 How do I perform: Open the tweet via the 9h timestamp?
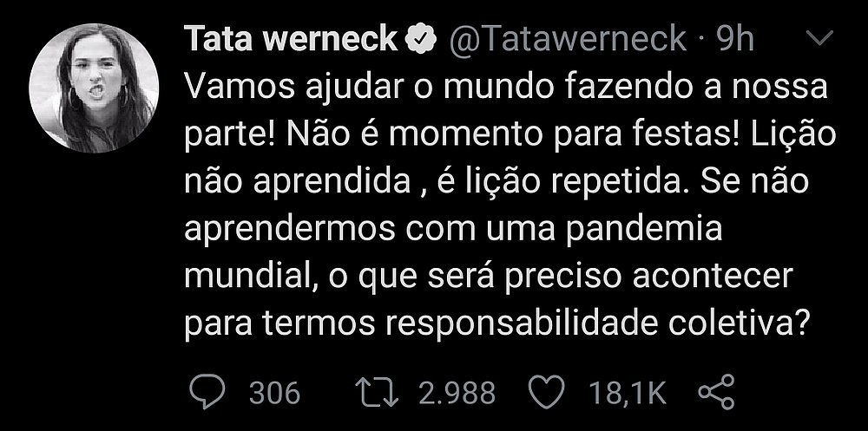point(735,39)
